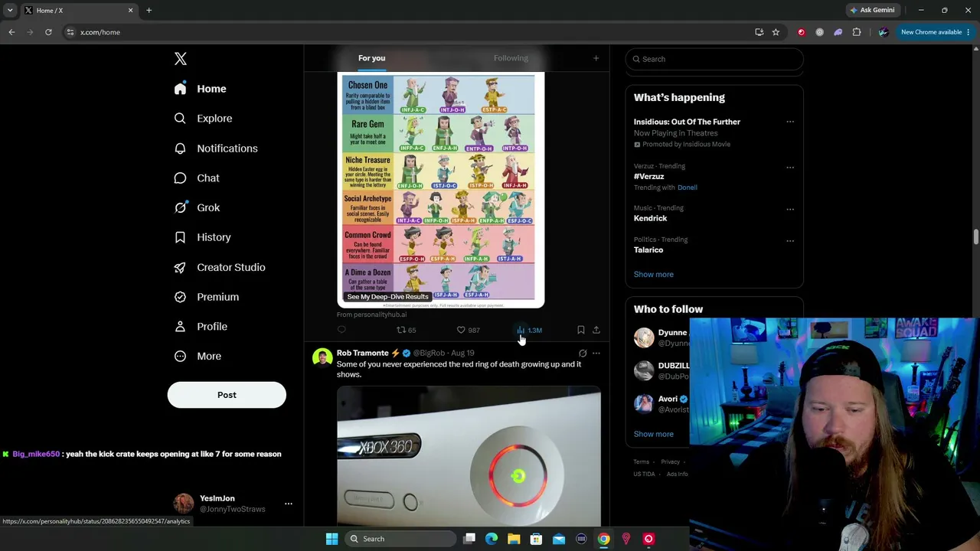Open account menu dots beside YesImJon
The image size is (980, 551).
coord(289,504)
